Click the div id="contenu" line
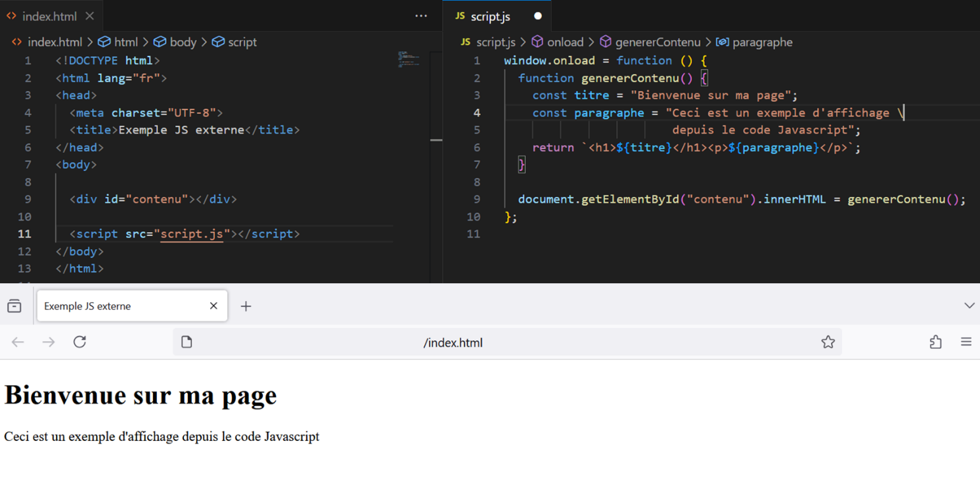This screenshot has width=980, height=485. pos(153,199)
